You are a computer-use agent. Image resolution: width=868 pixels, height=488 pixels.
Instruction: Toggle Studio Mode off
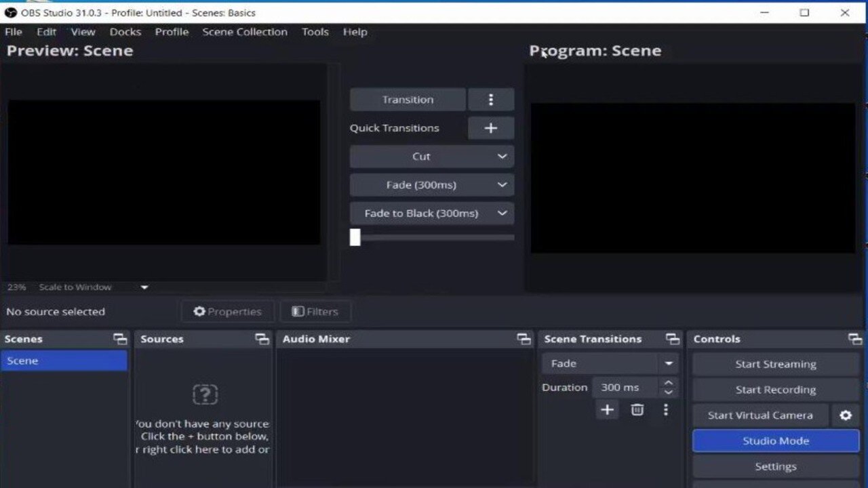coord(776,441)
